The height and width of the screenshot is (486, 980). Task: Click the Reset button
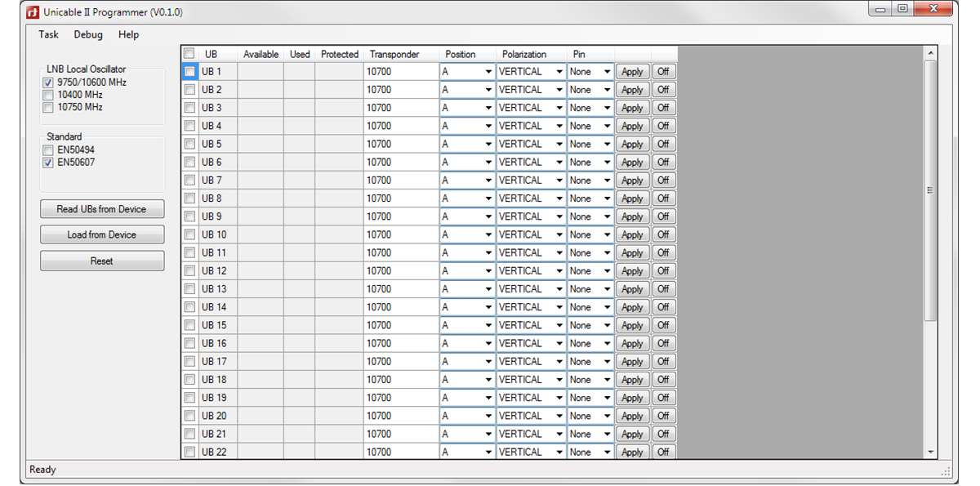(x=102, y=261)
